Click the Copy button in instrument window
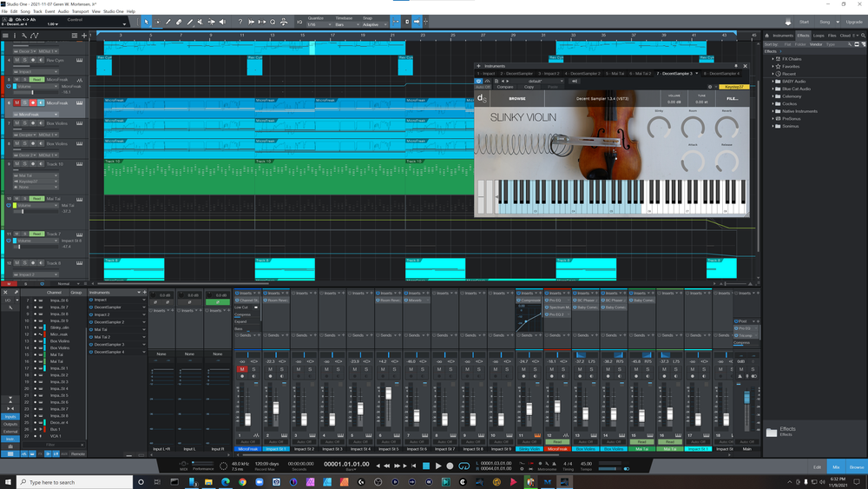Viewport: 868px width, 489px height. point(529,87)
